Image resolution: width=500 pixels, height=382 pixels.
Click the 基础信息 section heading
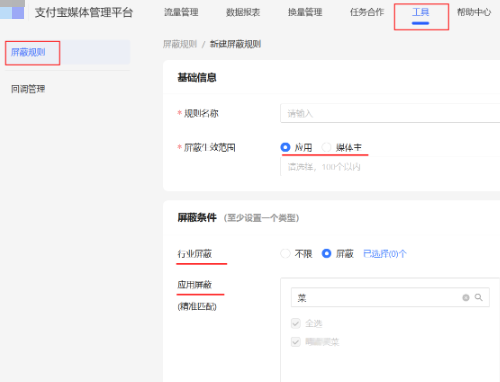(197, 78)
